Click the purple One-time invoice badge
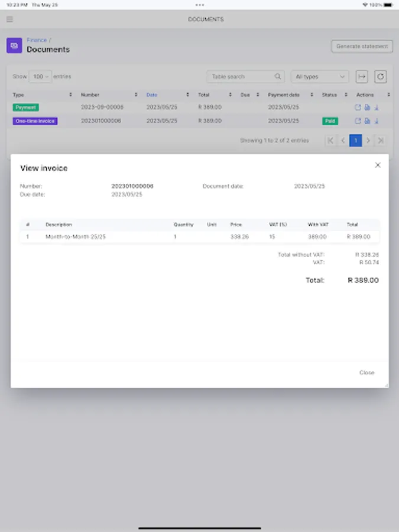 [x=35, y=121]
